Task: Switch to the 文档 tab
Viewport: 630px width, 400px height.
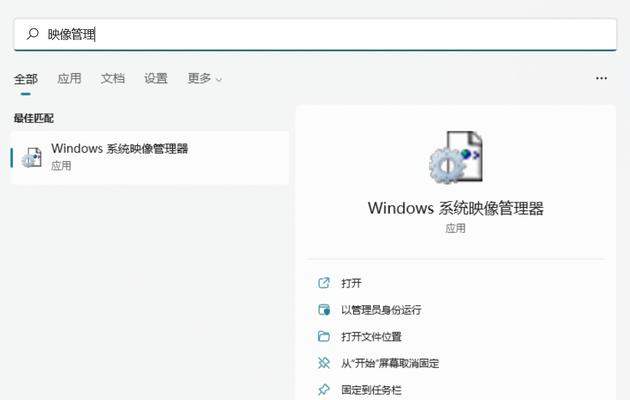Action: tap(112, 78)
